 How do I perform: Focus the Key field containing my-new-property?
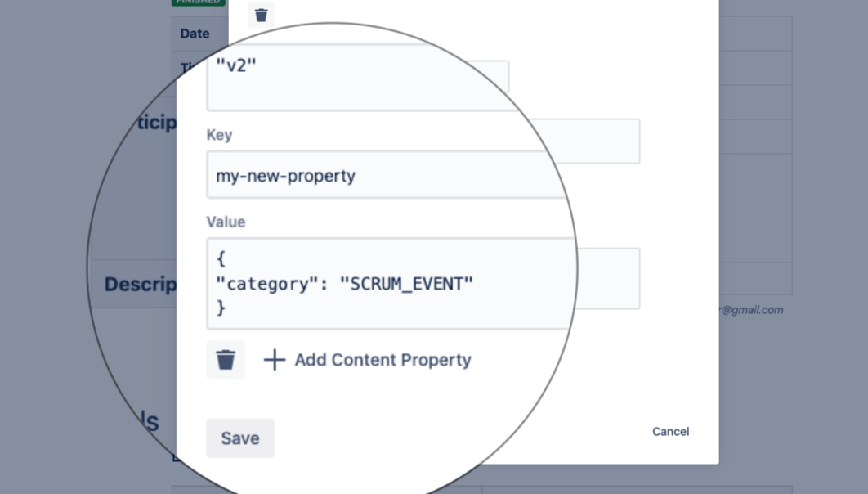point(384,175)
